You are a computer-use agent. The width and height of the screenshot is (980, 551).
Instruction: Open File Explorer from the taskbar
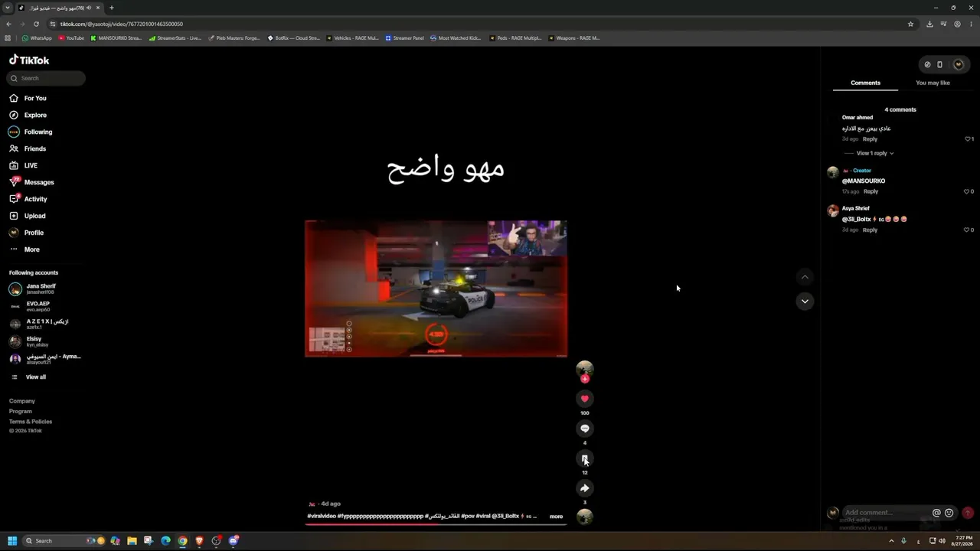(x=132, y=541)
